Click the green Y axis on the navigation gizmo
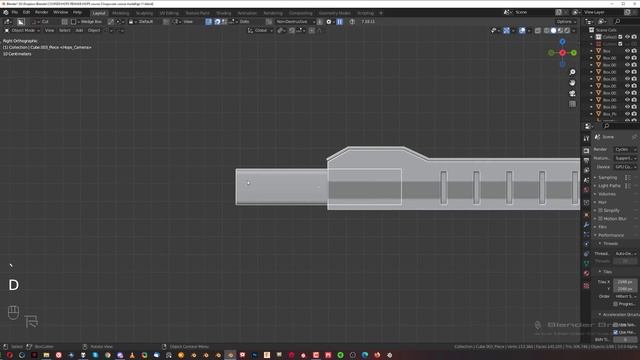Viewport: 640px width, 360px height. tap(573, 53)
